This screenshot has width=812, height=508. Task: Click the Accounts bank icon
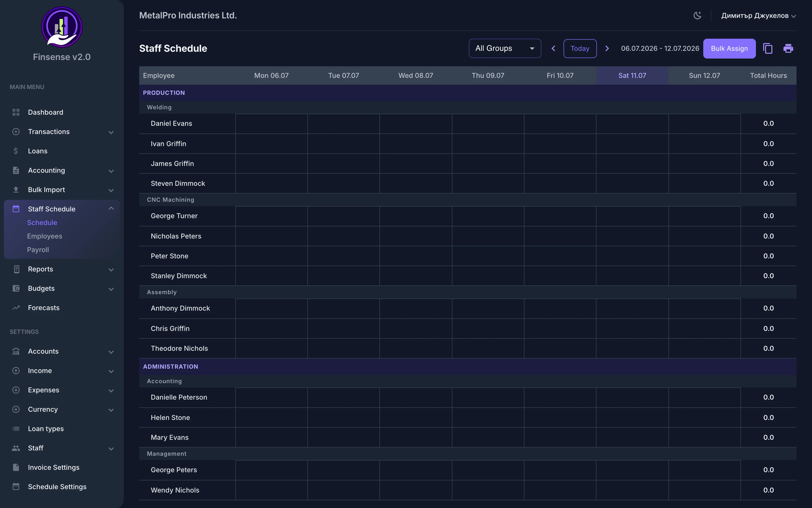pos(16,351)
